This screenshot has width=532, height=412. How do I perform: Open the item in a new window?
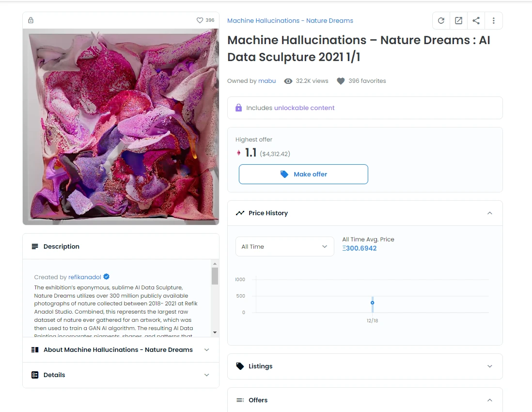coord(458,21)
